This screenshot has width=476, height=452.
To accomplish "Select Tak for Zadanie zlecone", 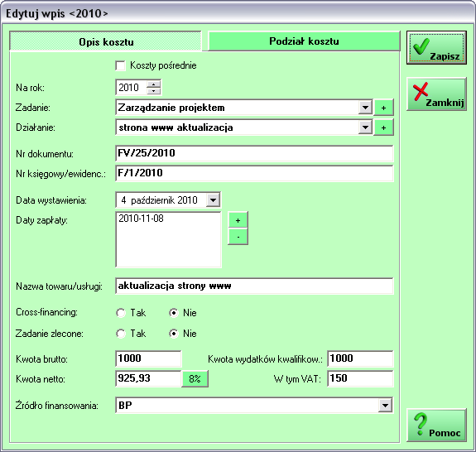I will point(121,334).
